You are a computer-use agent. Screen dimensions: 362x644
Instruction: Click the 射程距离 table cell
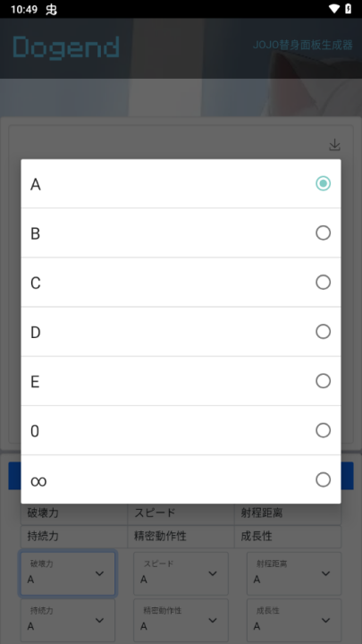coord(288,513)
